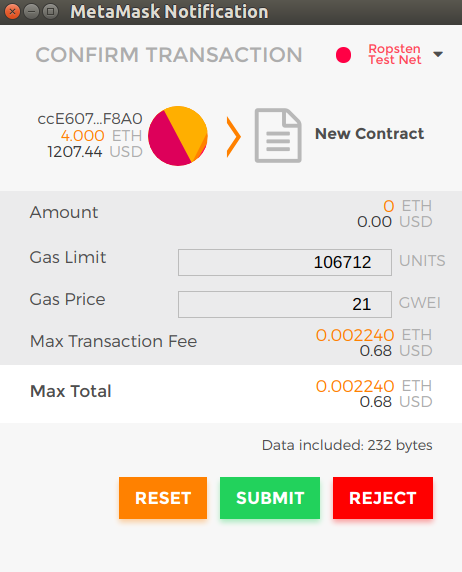Reset the transaction gas values

tap(163, 498)
